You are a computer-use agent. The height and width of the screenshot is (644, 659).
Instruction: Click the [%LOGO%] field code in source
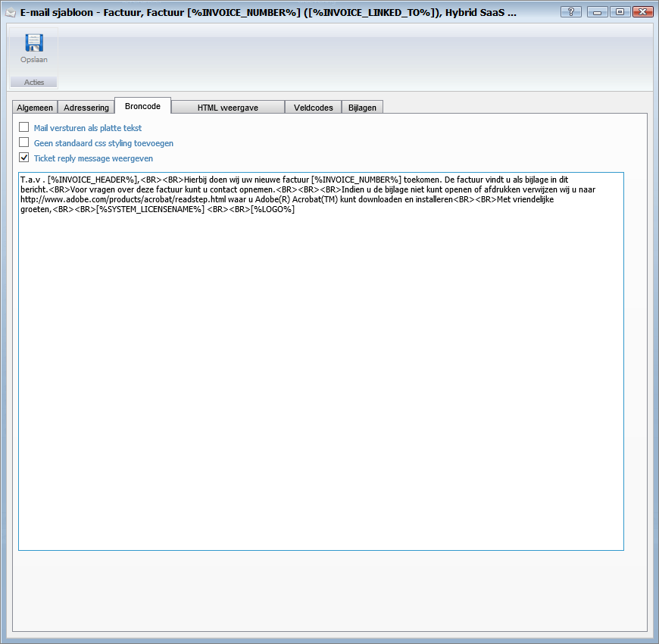point(273,209)
